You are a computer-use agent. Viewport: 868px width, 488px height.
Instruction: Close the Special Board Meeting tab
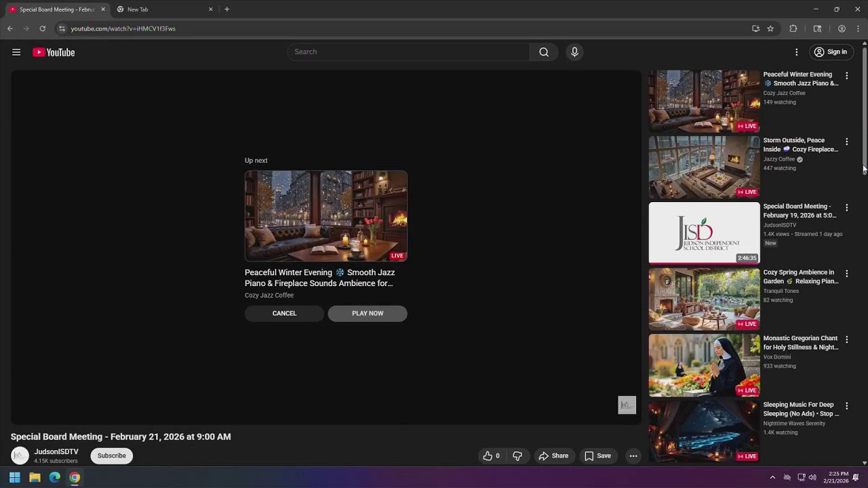(x=103, y=9)
